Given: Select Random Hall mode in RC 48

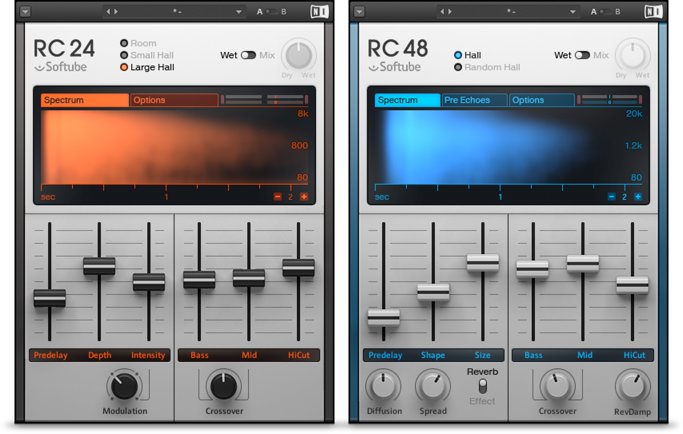Looking at the screenshot, I should 458,67.
